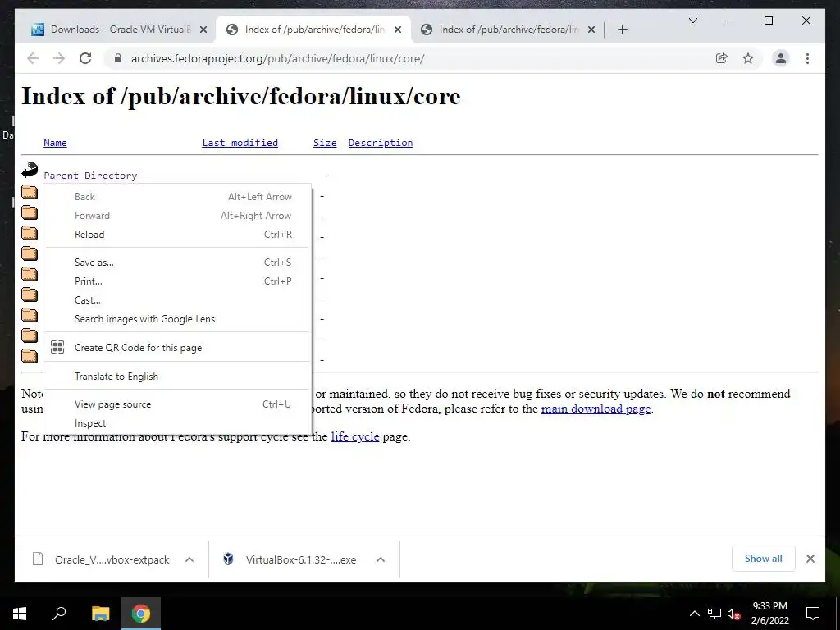Open the Windows Start menu

[x=20, y=614]
